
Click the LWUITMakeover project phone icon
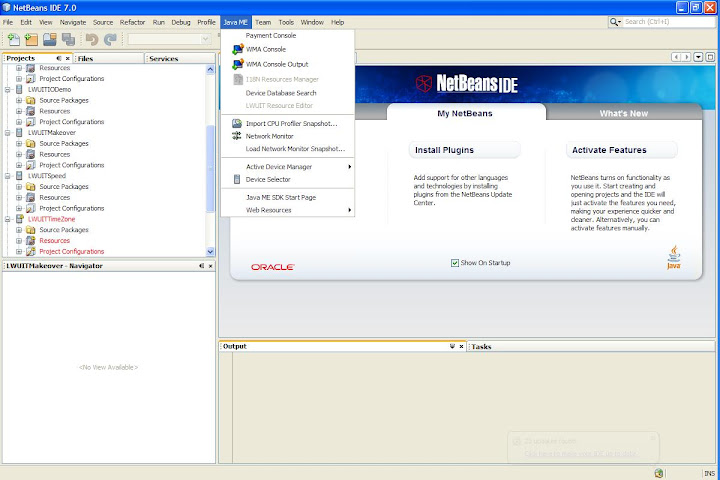point(19,132)
